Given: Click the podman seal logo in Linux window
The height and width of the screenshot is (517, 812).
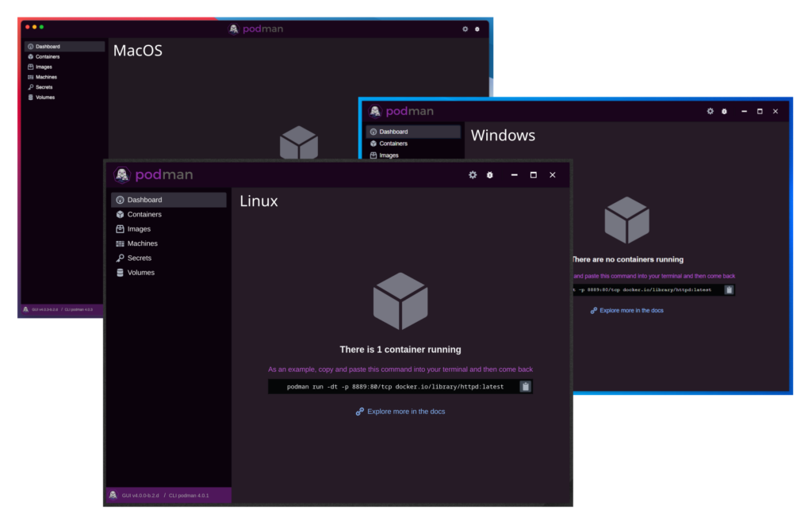Looking at the screenshot, I should coord(122,174).
